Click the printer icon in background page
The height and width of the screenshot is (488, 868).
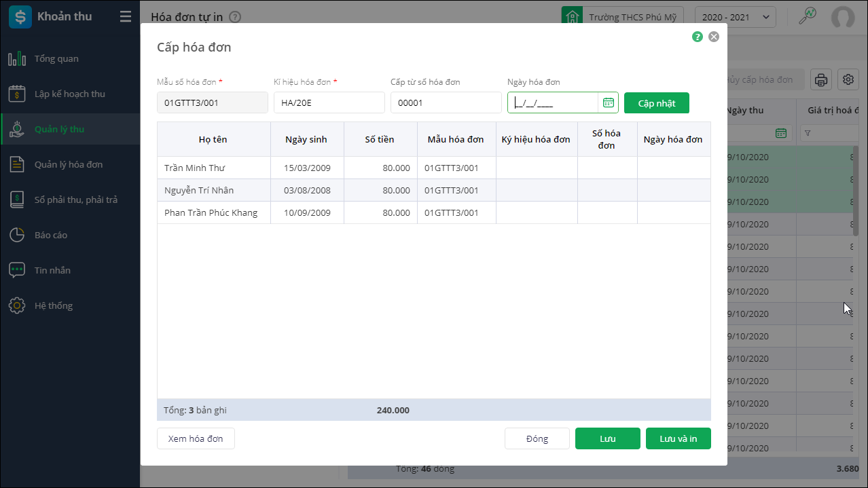(x=821, y=79)
